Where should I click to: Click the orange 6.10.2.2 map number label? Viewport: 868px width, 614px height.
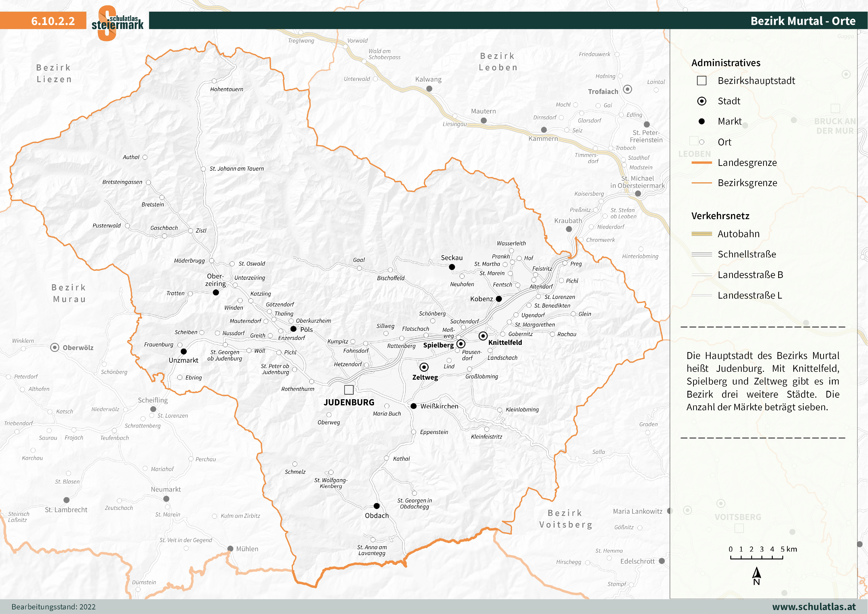coord(53,21)
